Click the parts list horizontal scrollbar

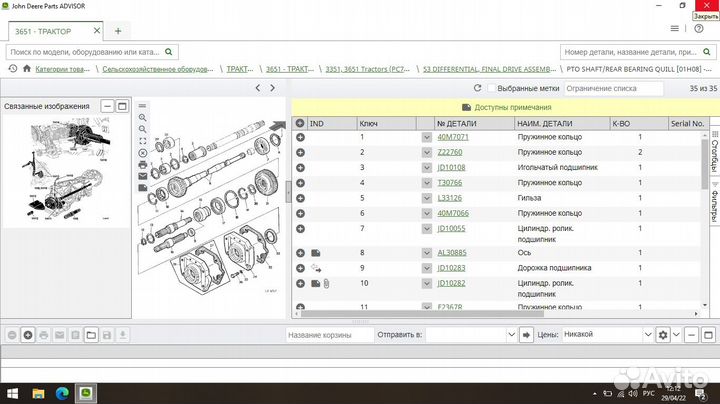422,314
